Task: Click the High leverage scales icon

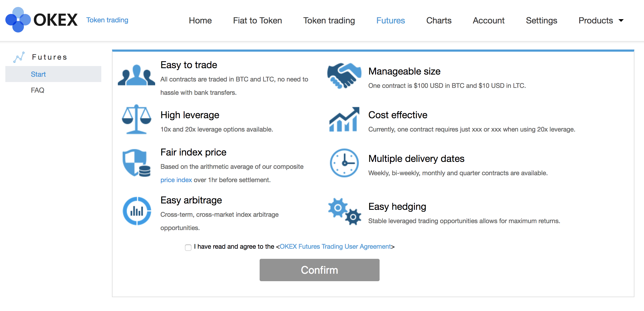Action: [x=136, y=119]
